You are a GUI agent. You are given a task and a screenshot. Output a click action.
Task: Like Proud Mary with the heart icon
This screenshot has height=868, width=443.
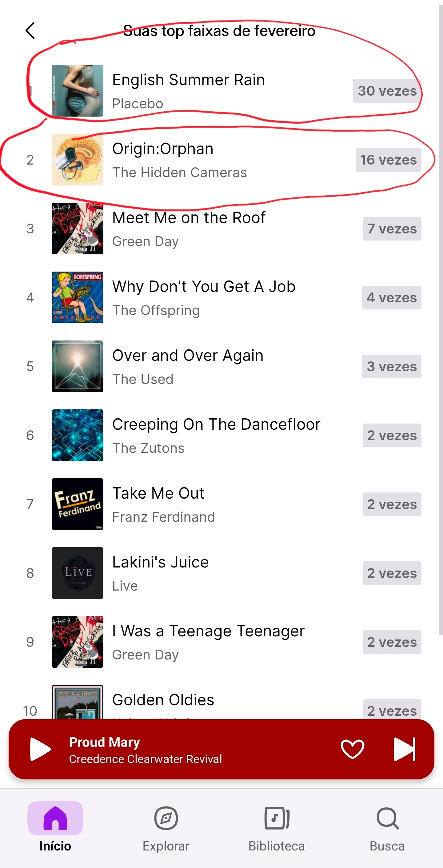(x=352, y=749)
